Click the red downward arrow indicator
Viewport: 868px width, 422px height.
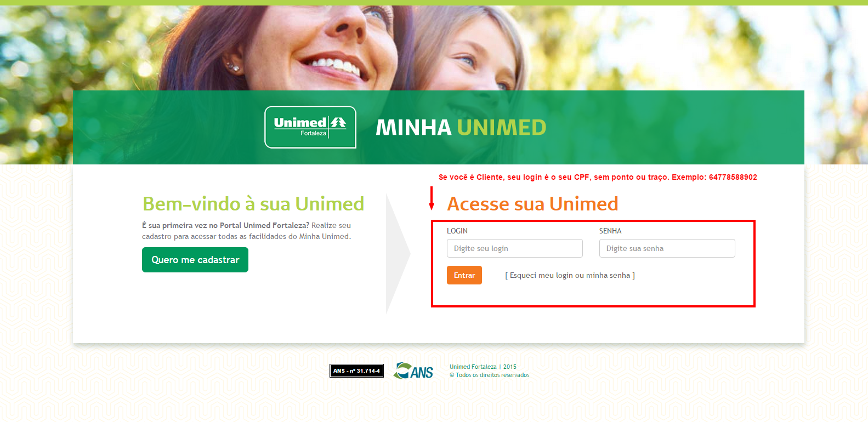click(432, 198)
